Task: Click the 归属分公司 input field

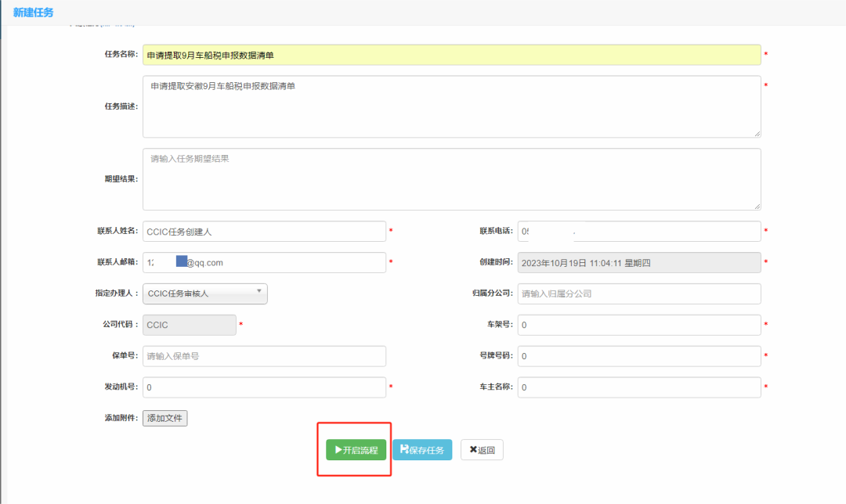Action: point(638,293)
